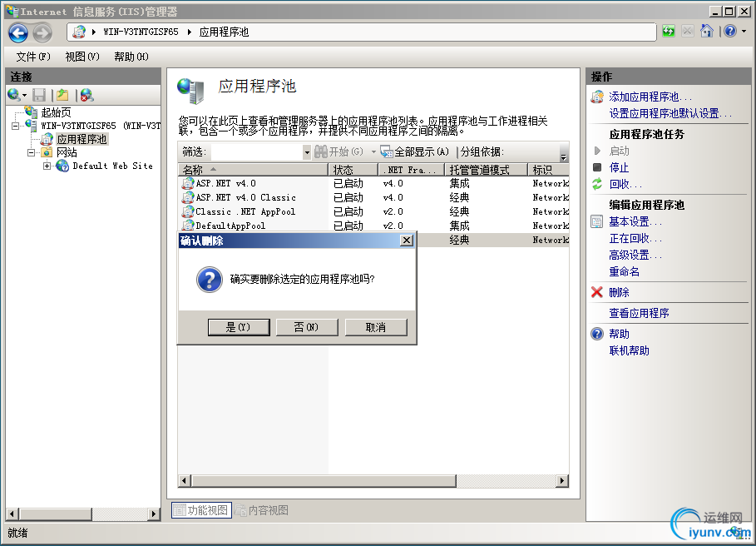This screenshot has height=546, width=756.
Task: Click the create new connection globe icon
Action: (x=13, y=95)
